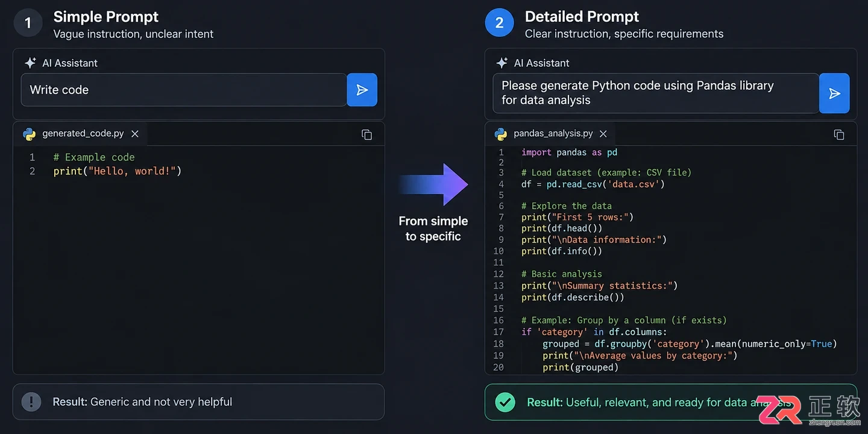Click the "Data information:" print line
The height and width of the screenshot is (434, 868).
pos(594,240)
